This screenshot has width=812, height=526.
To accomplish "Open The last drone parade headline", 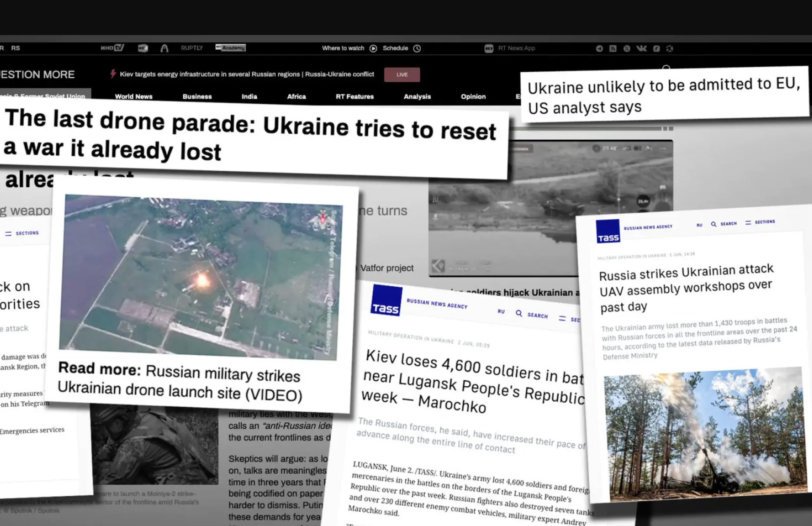I will [250, 135].
